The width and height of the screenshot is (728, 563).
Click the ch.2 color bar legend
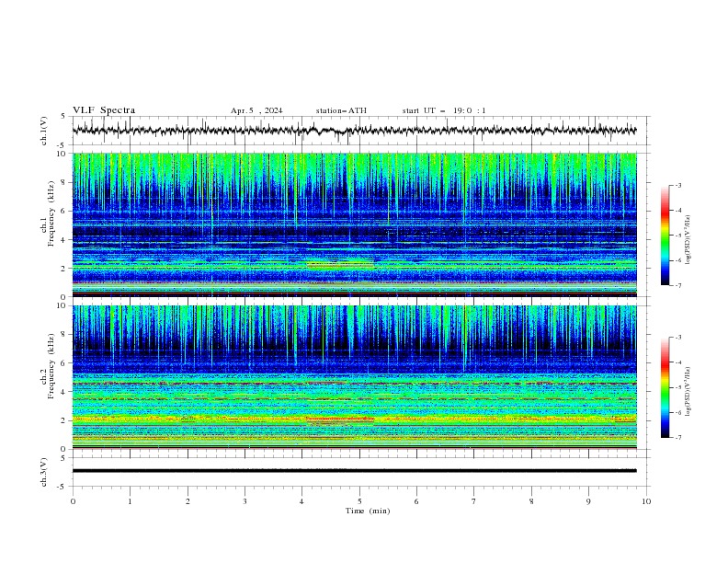coord(665,387)
